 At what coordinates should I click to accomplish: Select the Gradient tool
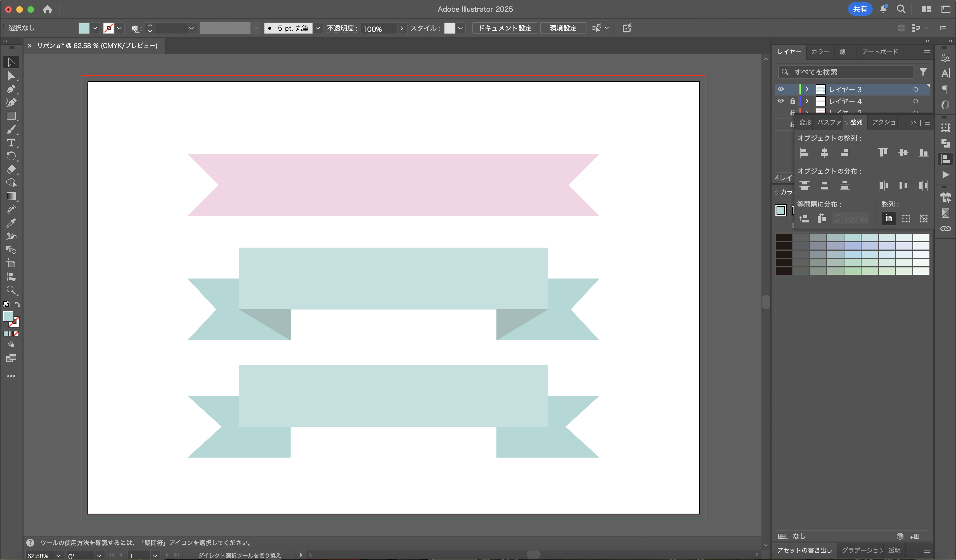point(11,196)
